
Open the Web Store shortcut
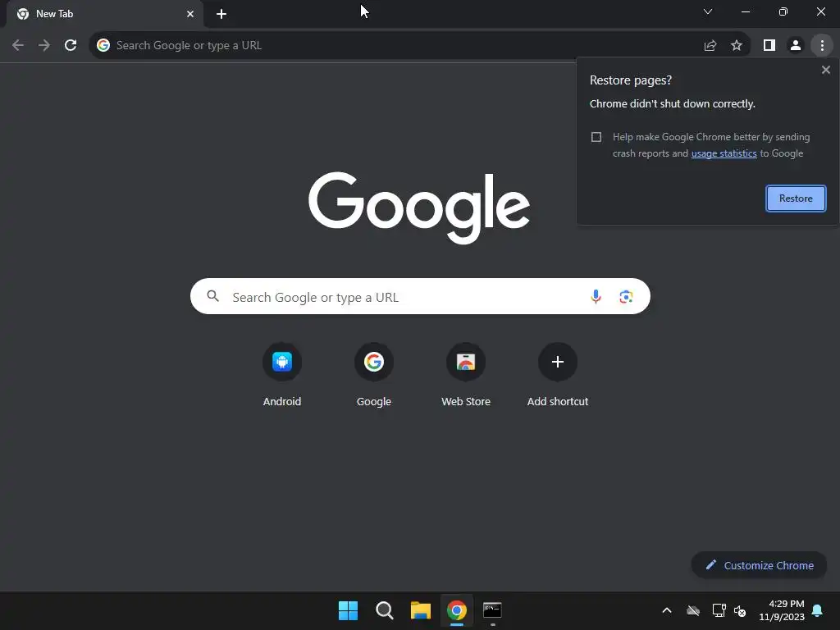pyautogui.click(x=466, y=375)
